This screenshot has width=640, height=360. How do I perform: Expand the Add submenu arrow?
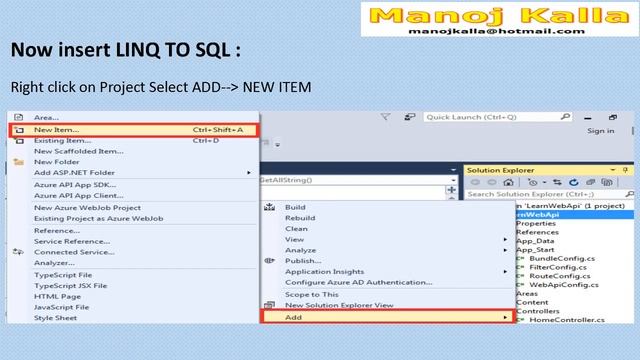coord(505,317)
